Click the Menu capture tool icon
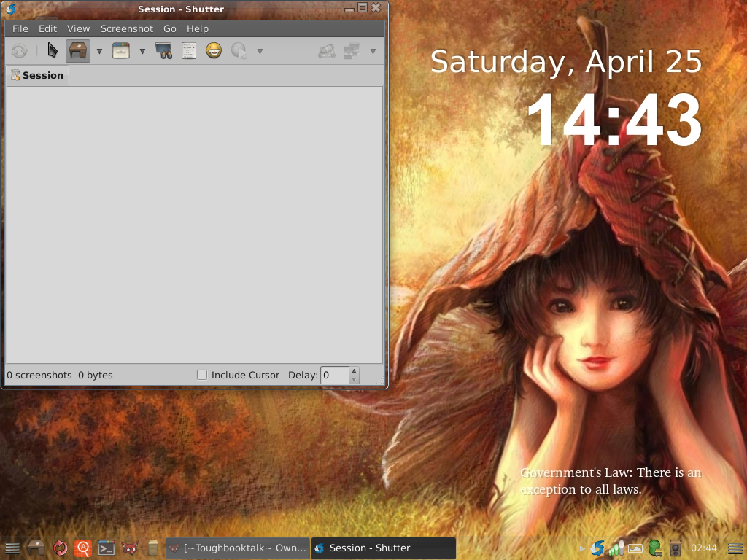747x560 pixels. (x=189, y=50)
